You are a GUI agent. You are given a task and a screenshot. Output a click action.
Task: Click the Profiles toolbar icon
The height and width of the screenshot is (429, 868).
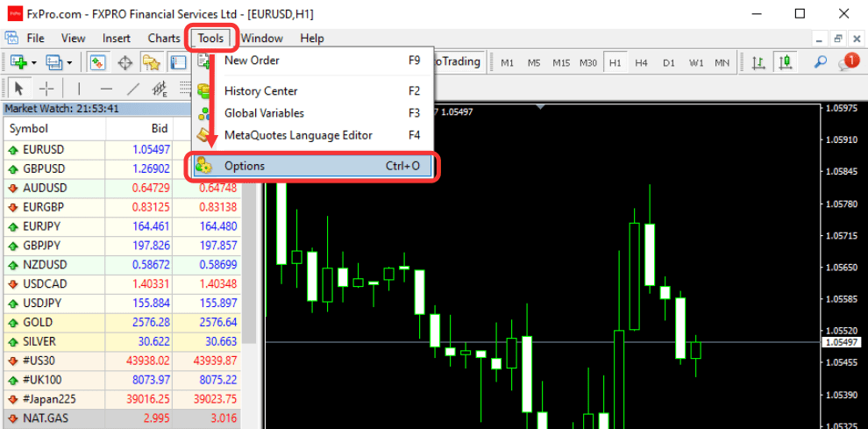coord(55,62)
